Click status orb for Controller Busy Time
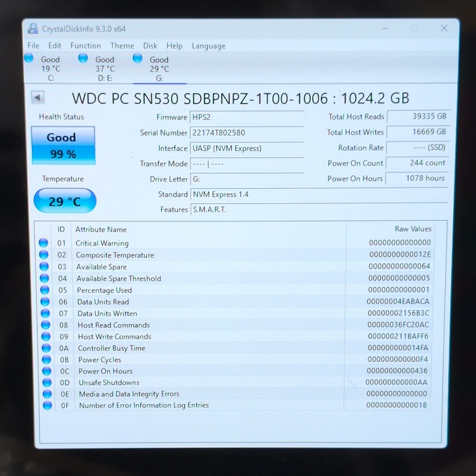 tap(46, 348)
